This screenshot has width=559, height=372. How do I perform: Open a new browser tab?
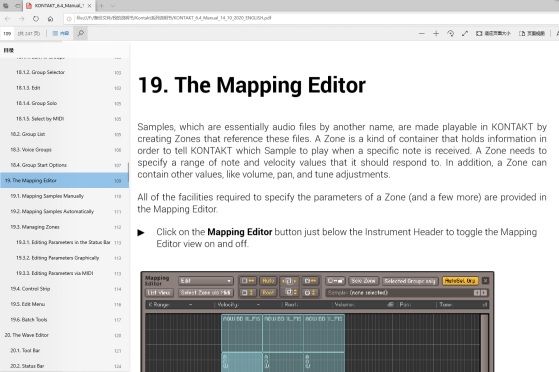(102, 6)
